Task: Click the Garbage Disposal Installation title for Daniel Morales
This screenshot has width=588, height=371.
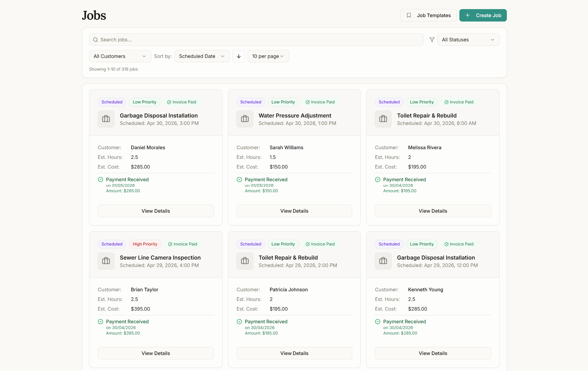Action: pyautogui.click(x=159, y=116)
